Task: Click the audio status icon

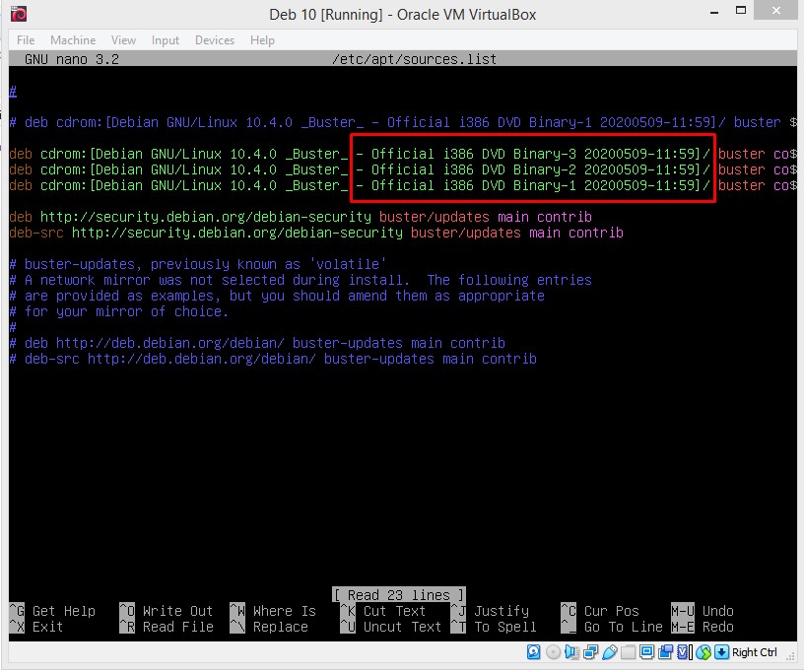Action: pos(570,652)
